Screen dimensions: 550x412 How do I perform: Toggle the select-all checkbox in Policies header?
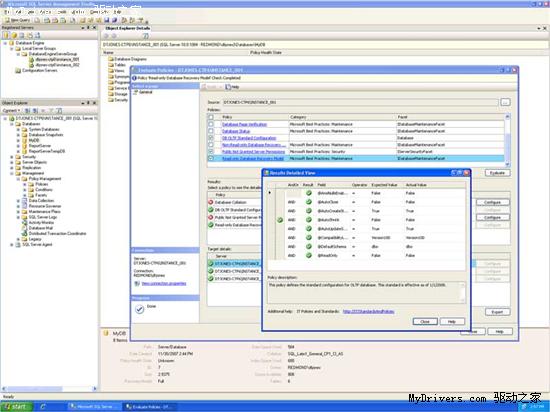[x=211, y=117]
